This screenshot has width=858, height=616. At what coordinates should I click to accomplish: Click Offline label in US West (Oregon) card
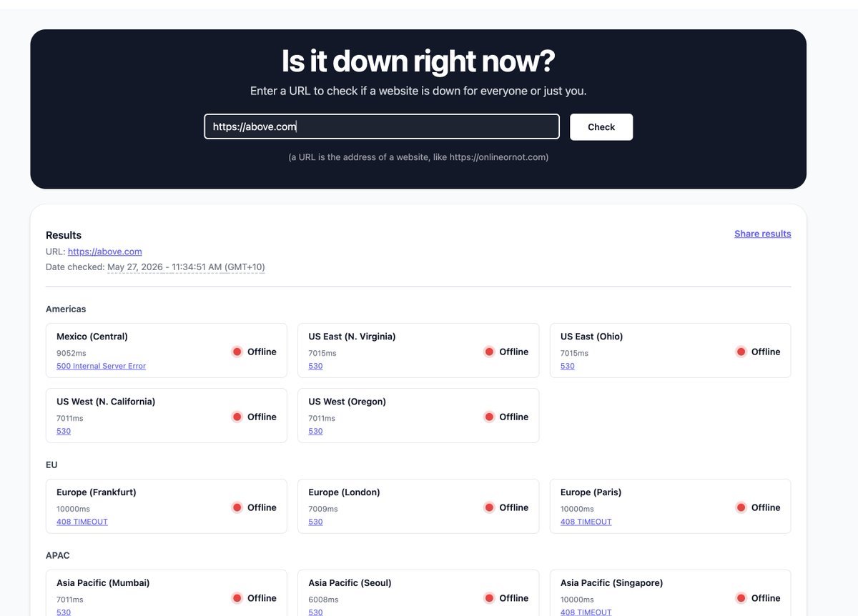click(514, 417)
